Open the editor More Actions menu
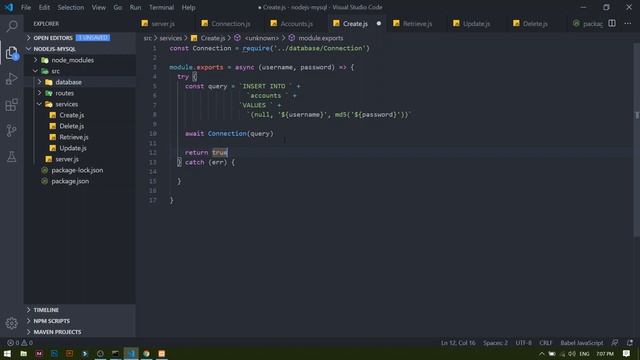Image resolution: width=640 pixels, height=360 pixels. pyautogui.click(x=628, y=23)
